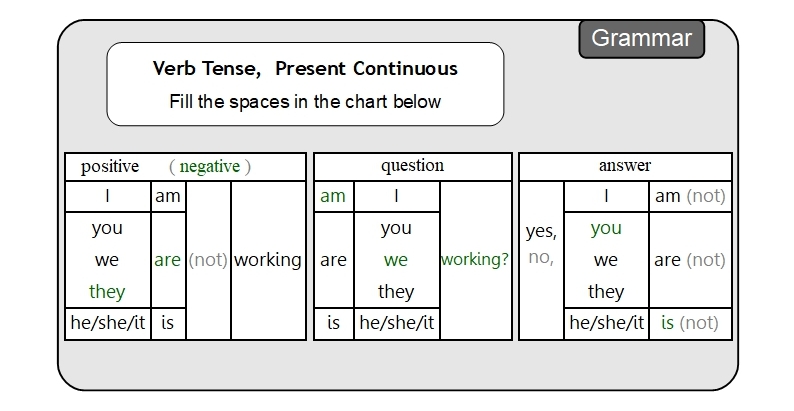
Task: Click 'he/she/it' in the question table
Action: (396, 323)
